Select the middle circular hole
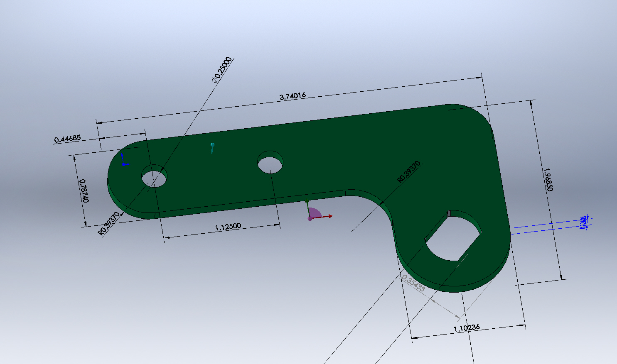The width and height of the screenshot is (617, 364). tap(270, 162)
